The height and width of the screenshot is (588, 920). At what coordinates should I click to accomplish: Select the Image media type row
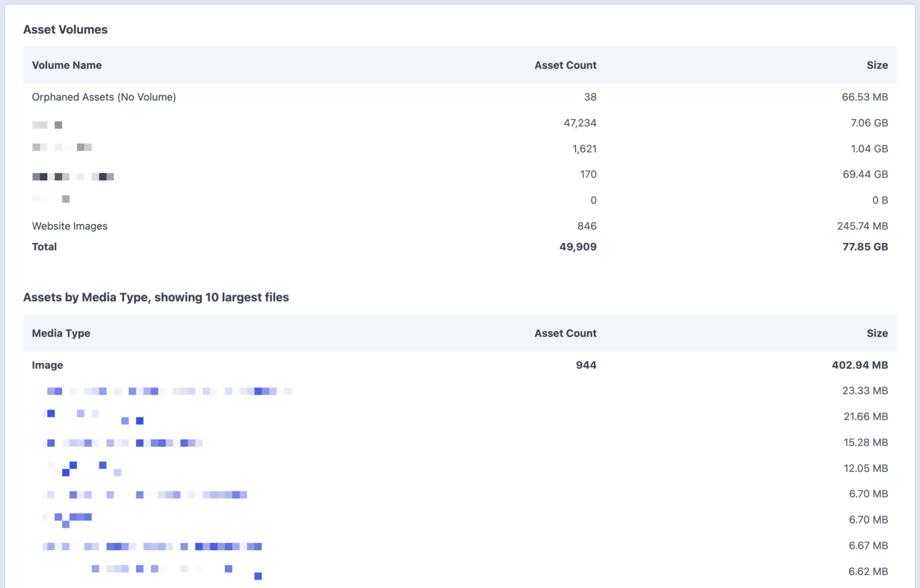[x=47, y=365]
